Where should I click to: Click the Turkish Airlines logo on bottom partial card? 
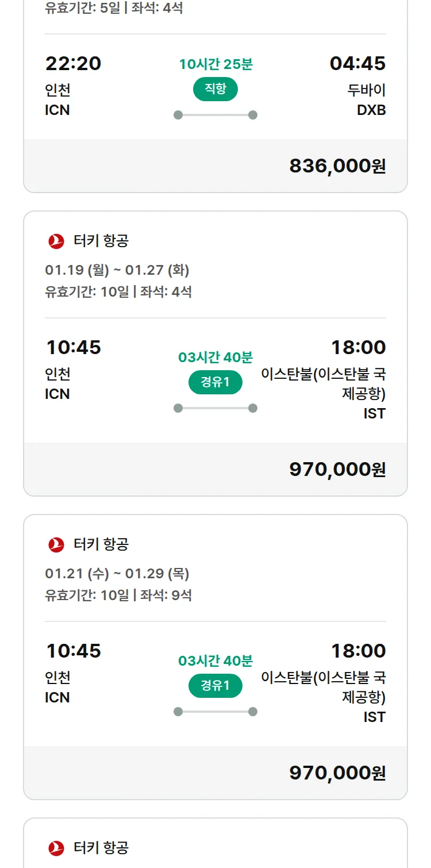[x=56, y=848]
